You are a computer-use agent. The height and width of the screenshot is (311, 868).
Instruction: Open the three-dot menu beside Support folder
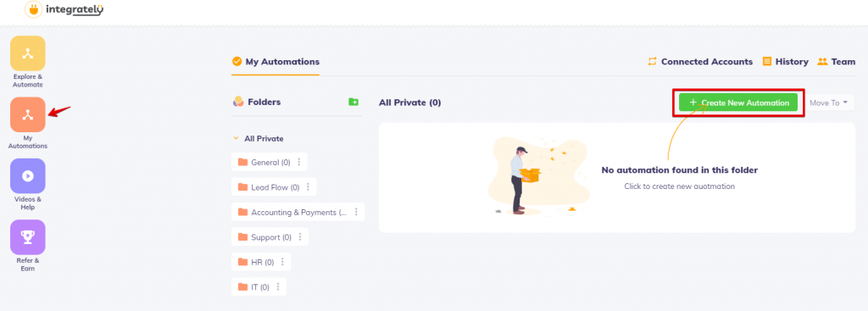click(300, 236)
